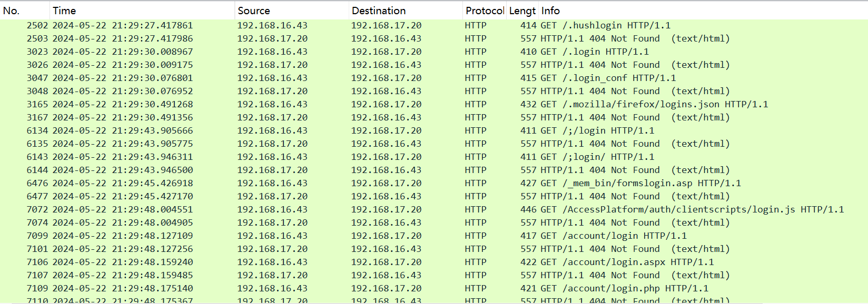868x304 pixels.
Task: Select the GET /_mem_bin/formslogin.asp packet
Action: [x=640, y=183]
